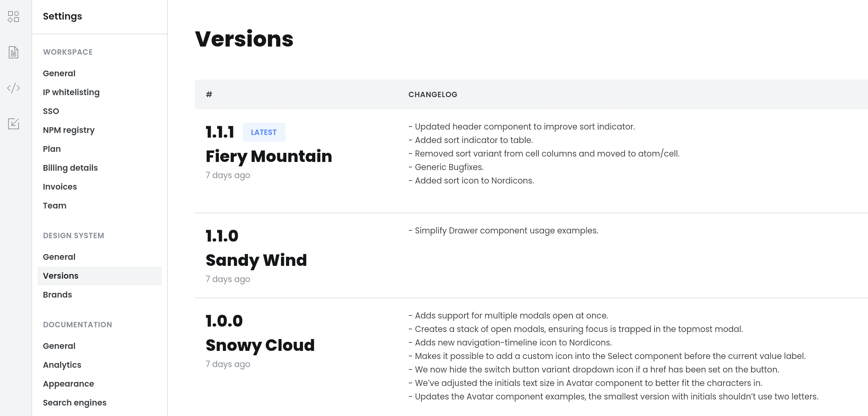
Task: Click 'Creates a stack of open modals' line
Action: coord(576,329)
